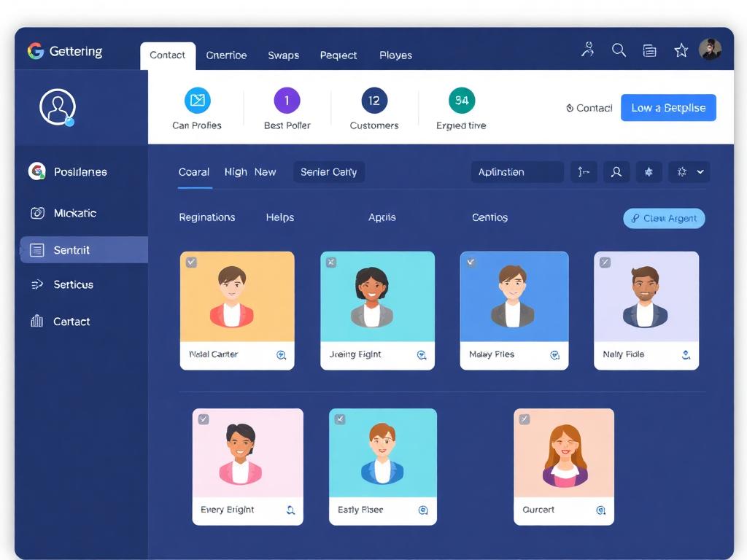747x560 pixels.
Task: Click the person filter icon in toolbar
Action: [616, 172]
